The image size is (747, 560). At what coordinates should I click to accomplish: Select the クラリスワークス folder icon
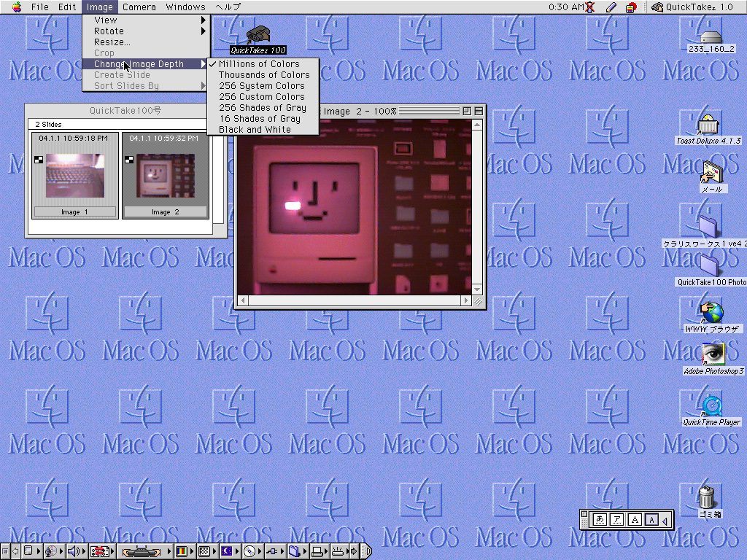pos(708,226)
